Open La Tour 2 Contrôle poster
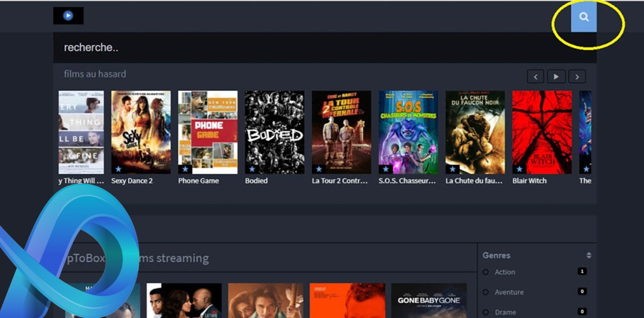 coord(342,132)
